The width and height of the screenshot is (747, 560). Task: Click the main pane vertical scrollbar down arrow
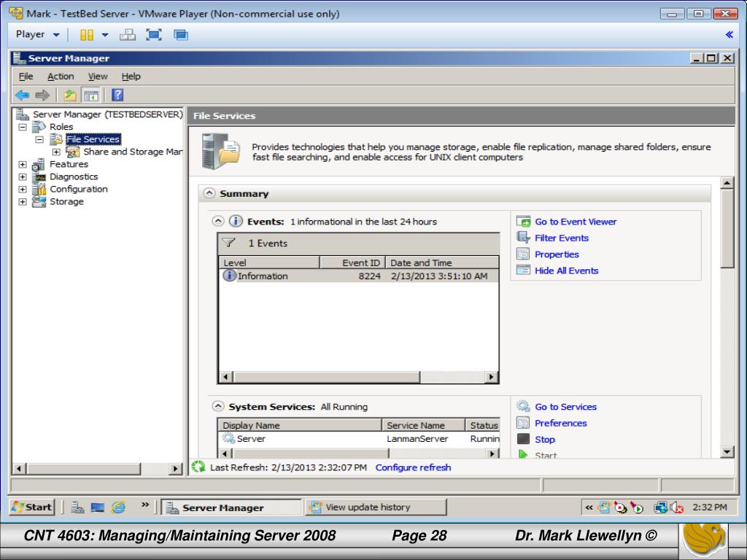pyautogui.click(x=727, y=451)
